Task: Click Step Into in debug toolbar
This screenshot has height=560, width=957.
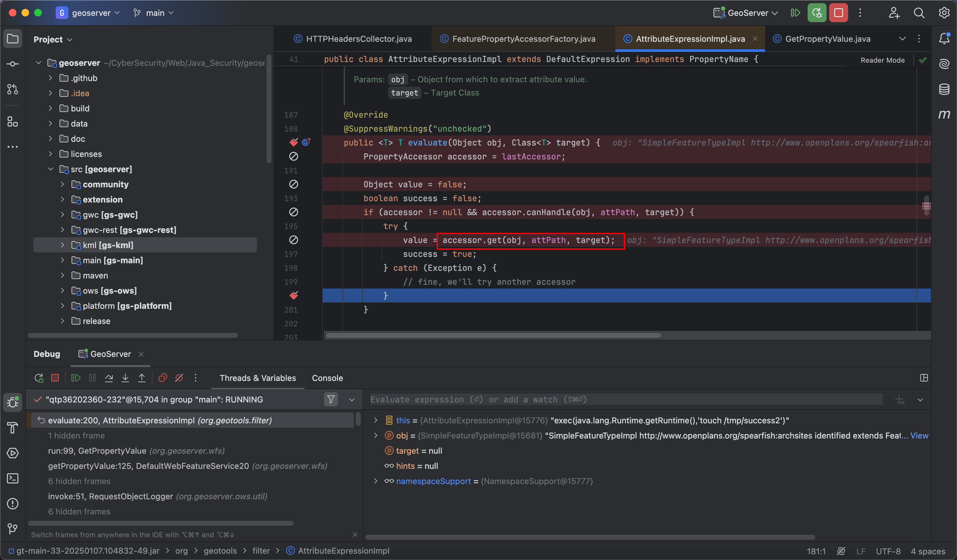Action: click(125, 378)
